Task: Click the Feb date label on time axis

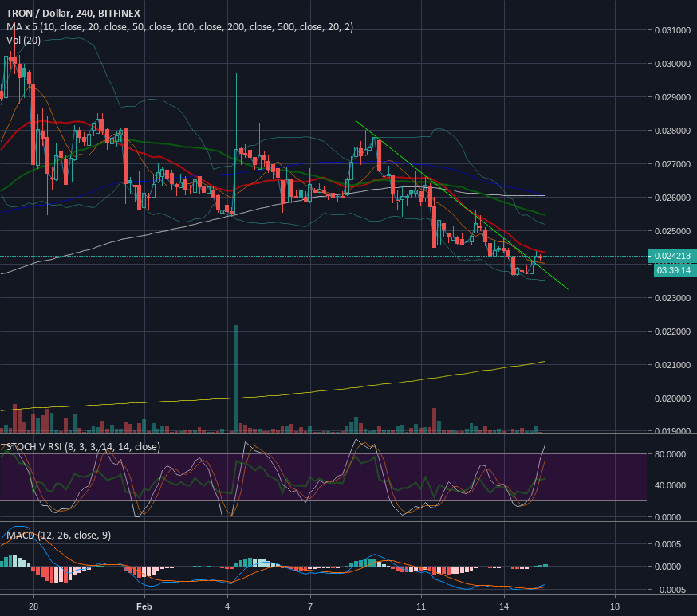Action: 144,606
